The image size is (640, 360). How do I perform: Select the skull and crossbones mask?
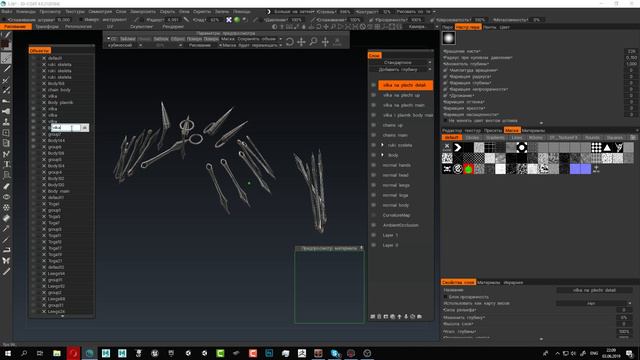click(447, 169)
